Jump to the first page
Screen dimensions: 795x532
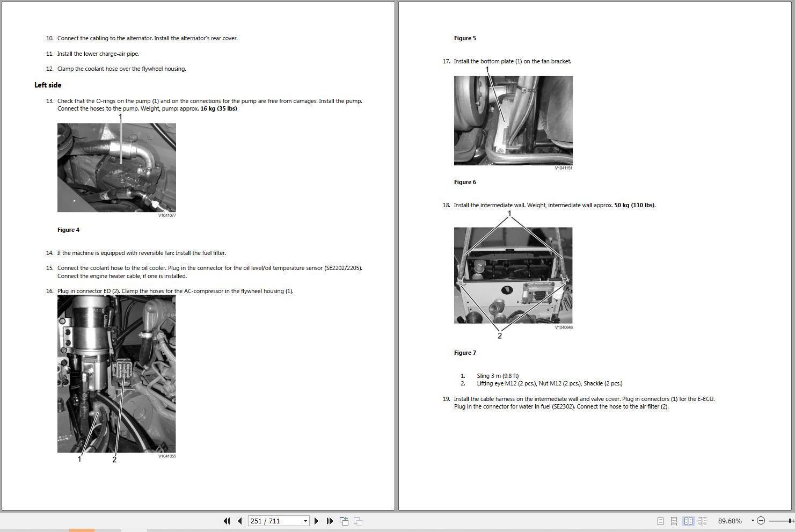(x=227, y=521)
